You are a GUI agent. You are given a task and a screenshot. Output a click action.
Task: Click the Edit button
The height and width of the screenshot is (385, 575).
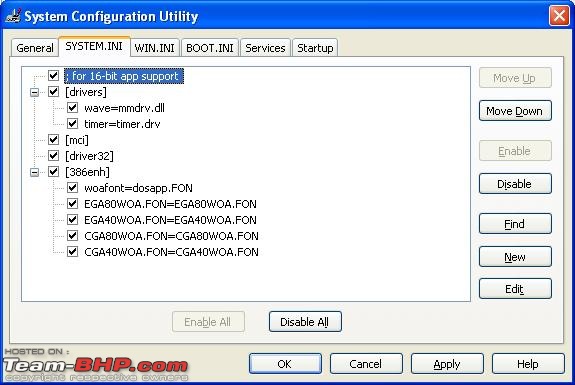(515, 289)
